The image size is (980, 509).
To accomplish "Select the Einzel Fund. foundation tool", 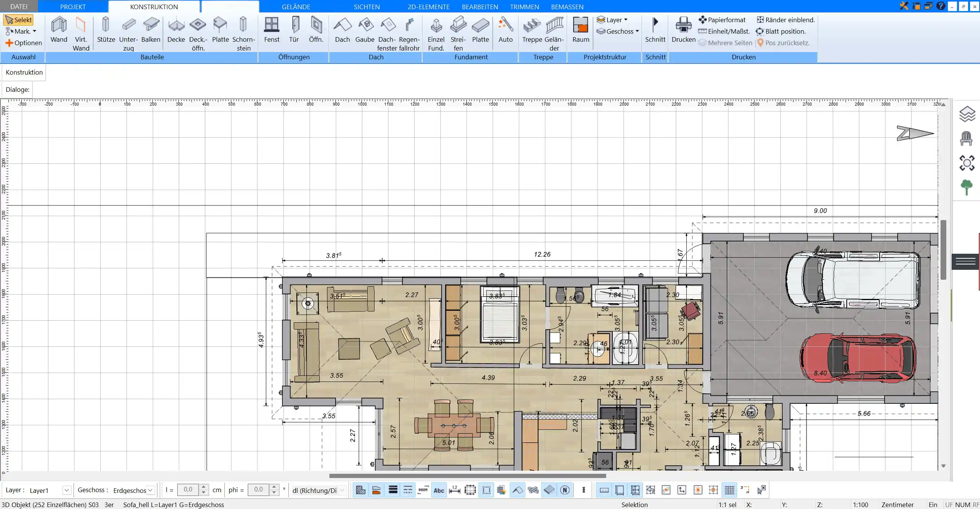I will pos(436,34).
